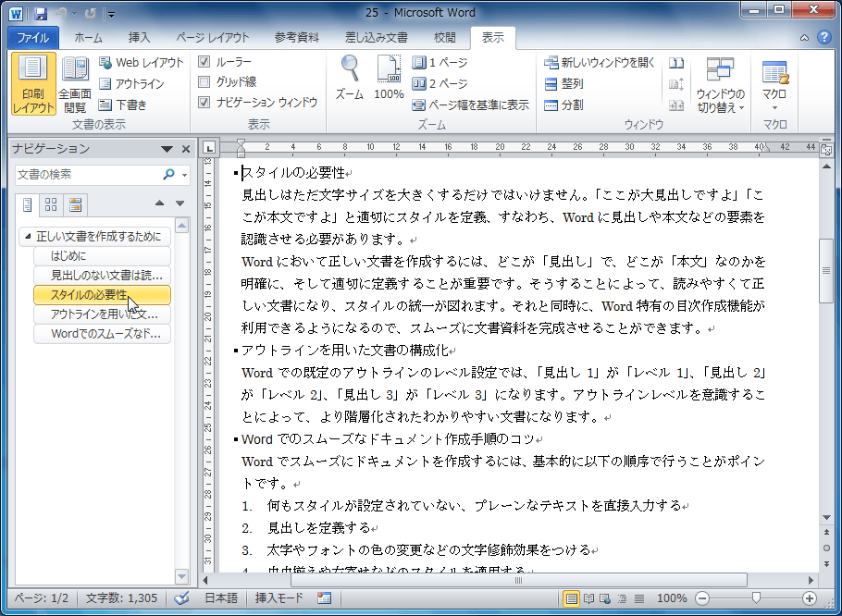Click the tab selector at ruler corner

click(209, 148)
